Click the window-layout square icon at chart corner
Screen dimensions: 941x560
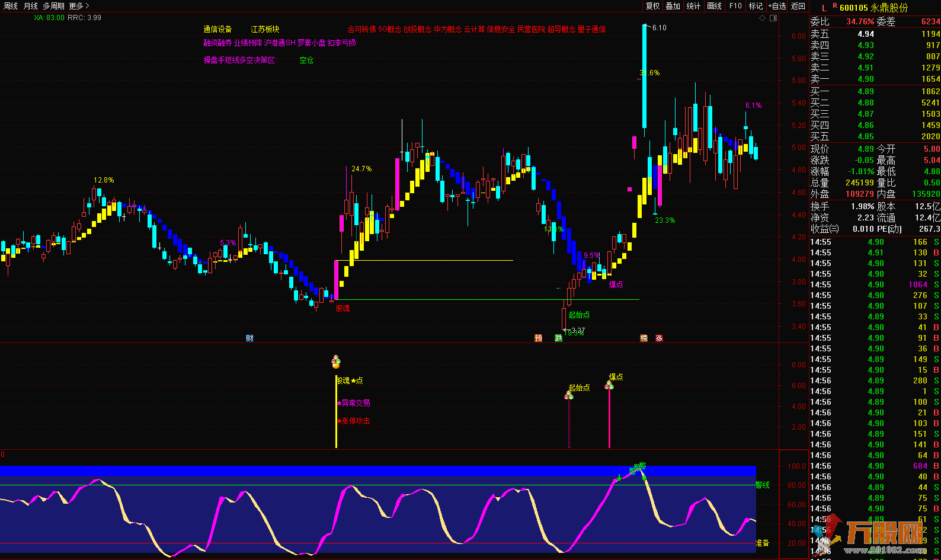[773, 18]
